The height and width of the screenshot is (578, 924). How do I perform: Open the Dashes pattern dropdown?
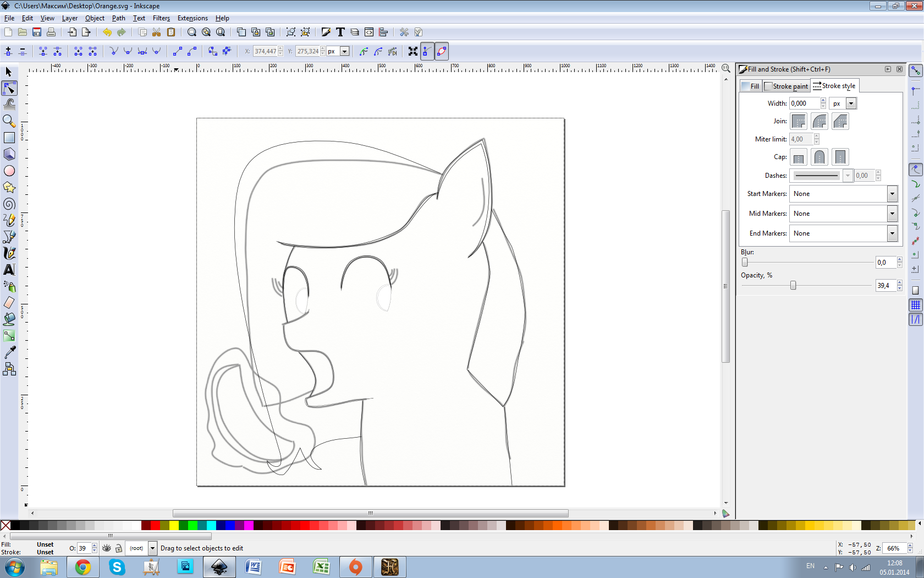click(x=848, y=176)
